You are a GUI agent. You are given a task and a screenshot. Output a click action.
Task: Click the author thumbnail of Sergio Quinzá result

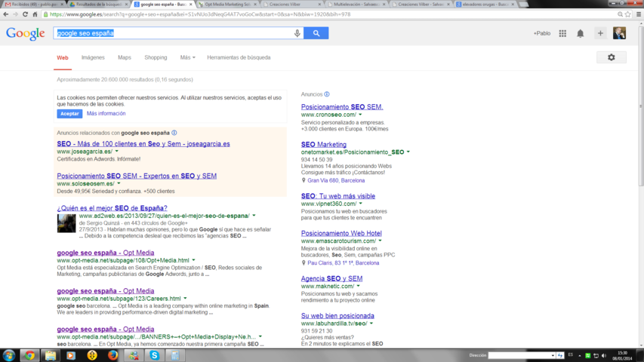66,223
